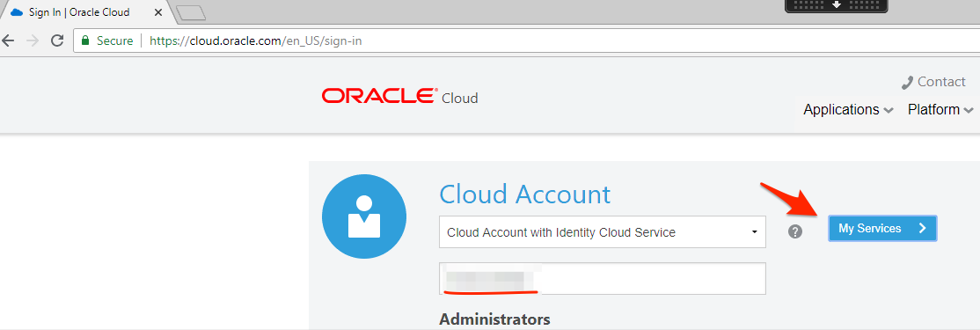The width and height of the screenshot is (980, 330).
Task: Click the address bar URL
Action: pyautogui.click(x=256, y=41)
